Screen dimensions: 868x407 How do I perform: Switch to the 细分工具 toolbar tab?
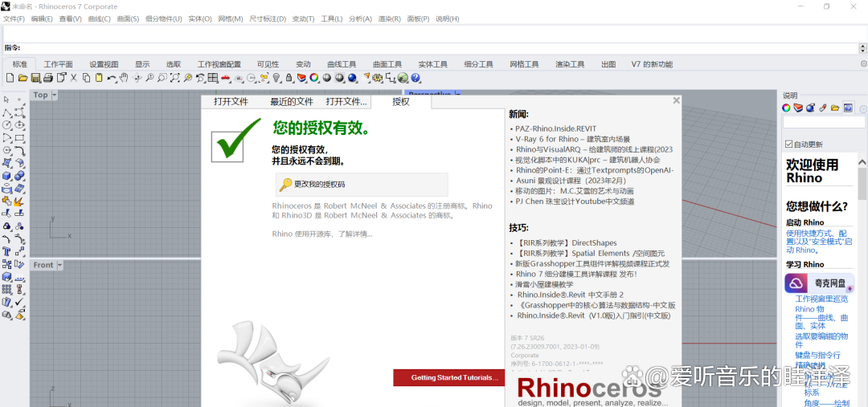click(x=478, y=64)
